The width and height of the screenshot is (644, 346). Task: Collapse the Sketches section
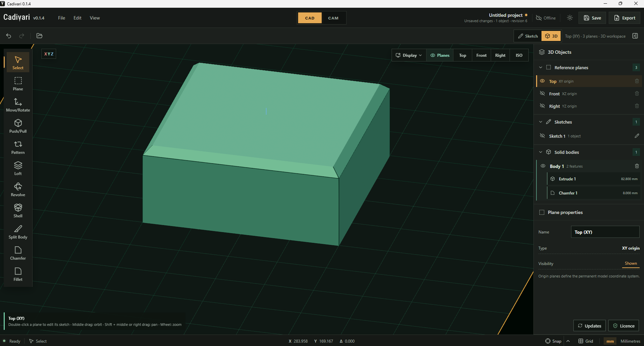click(540, 122)
